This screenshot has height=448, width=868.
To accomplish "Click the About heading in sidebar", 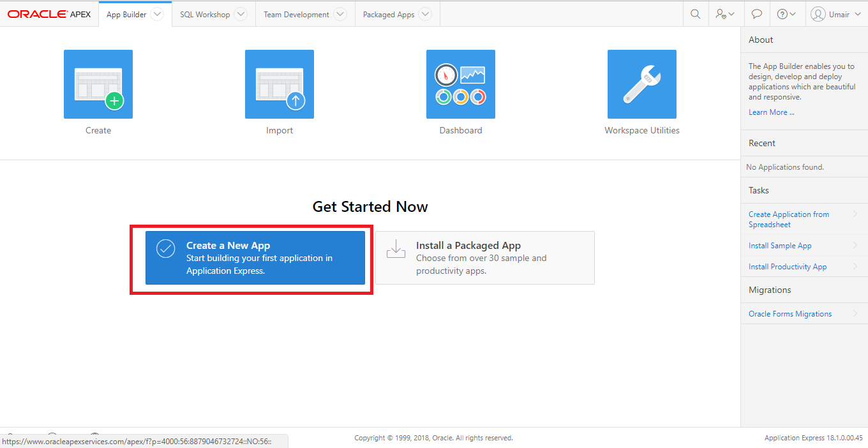I will tap(761, 40).
